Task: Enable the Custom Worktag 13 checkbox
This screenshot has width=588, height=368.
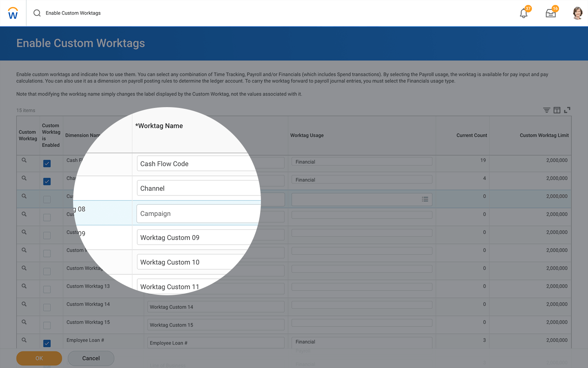Action: tap(47, 289)
